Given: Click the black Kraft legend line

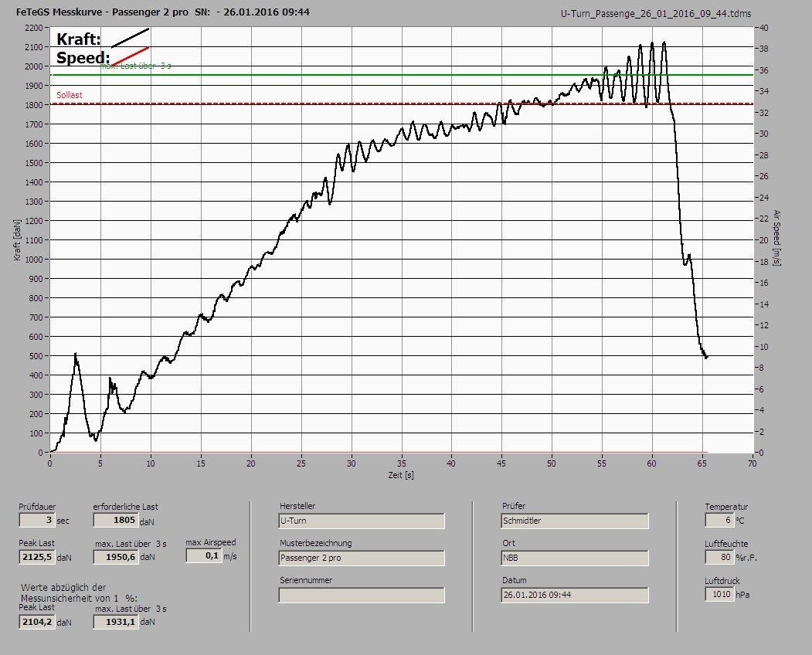Looking at the screenshot, I should click(131, 38).
